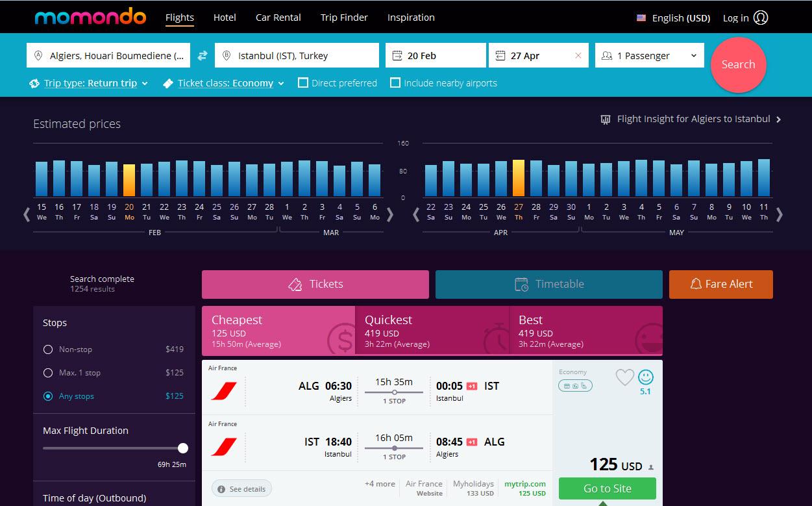The image size is (812, 506).
Task: Click the Air France logo on the return flight
Action: (x=224, y=447)
